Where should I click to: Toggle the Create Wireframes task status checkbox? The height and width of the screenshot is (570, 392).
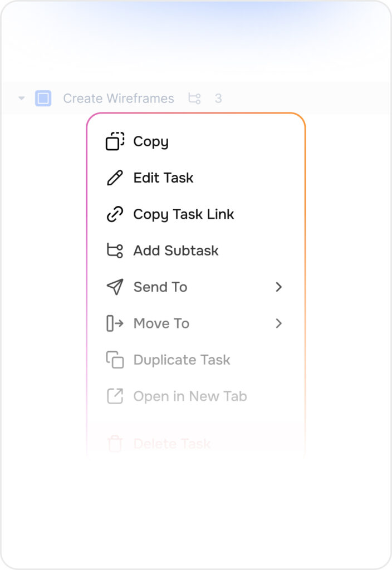pos(43,99)
